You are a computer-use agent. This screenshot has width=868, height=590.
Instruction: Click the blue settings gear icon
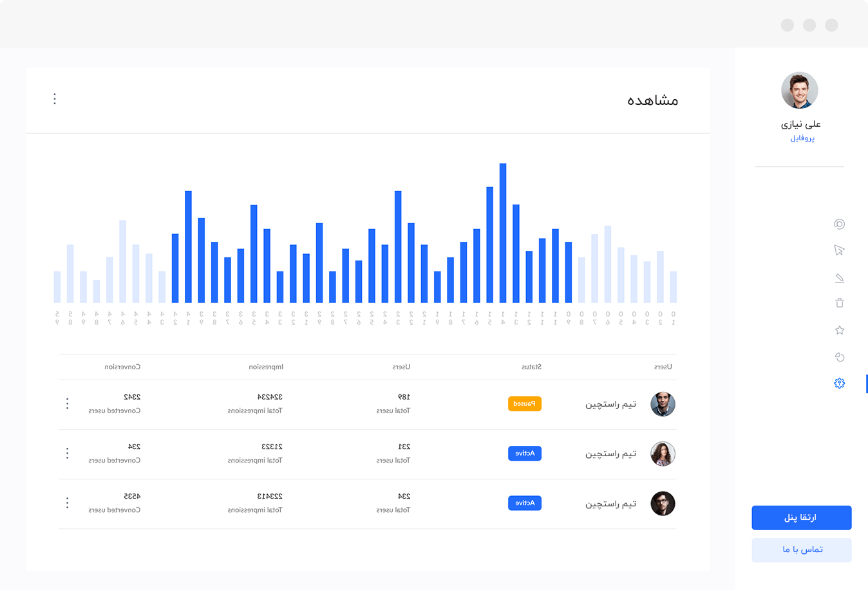pyautogui.click(x=839, y=383)
